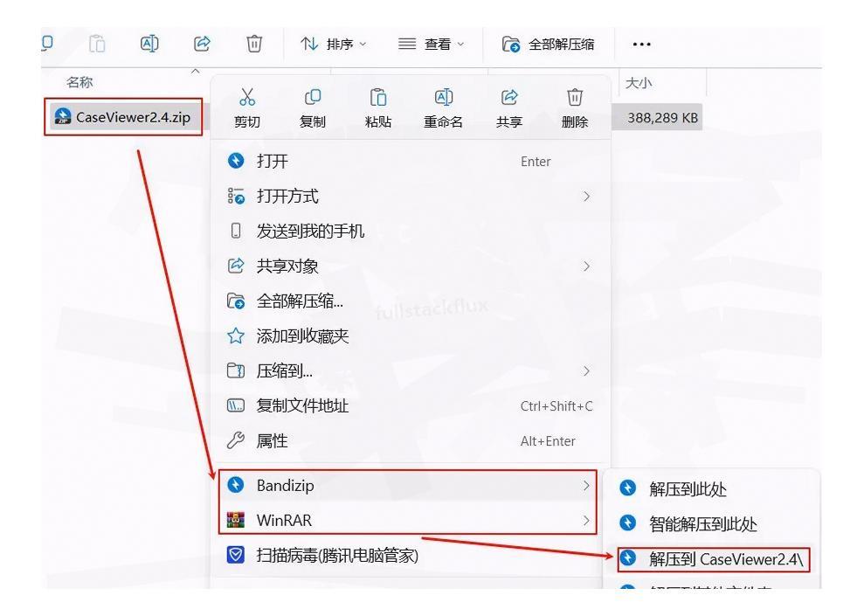The image size is (864, 616).
Task: Click the Tencent shield icon for 扫描病毒
Action: click(x=236, y=555)
